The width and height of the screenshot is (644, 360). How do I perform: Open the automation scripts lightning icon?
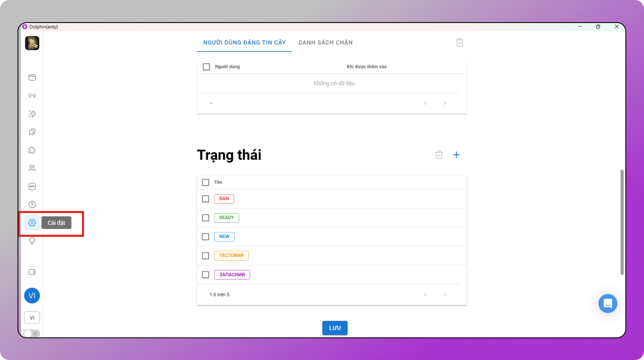point(32,114)
